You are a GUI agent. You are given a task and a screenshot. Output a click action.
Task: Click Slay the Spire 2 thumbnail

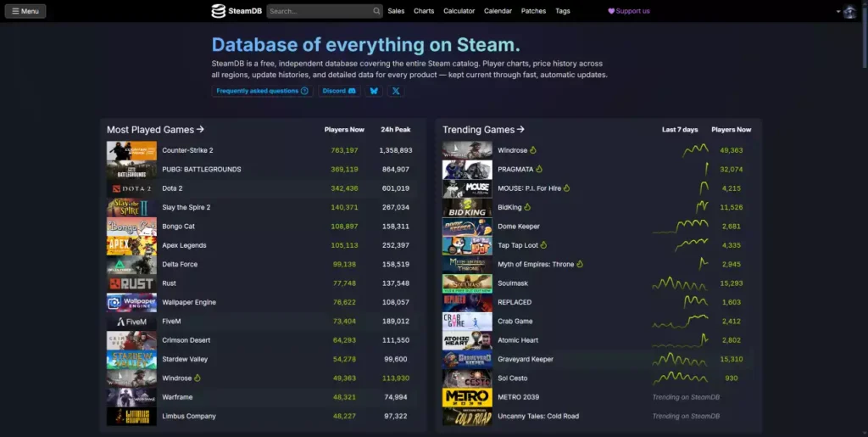(x=131, y=207)
